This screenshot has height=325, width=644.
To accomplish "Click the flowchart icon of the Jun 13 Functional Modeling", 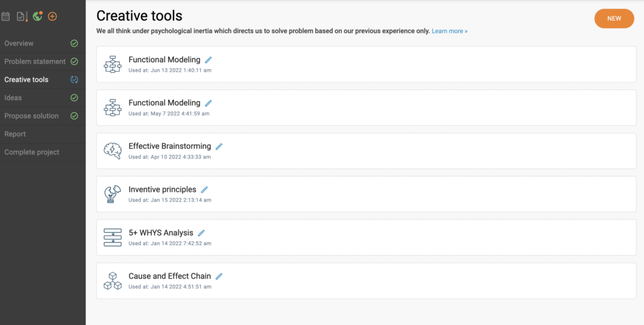I will click(x=113, y=64).
